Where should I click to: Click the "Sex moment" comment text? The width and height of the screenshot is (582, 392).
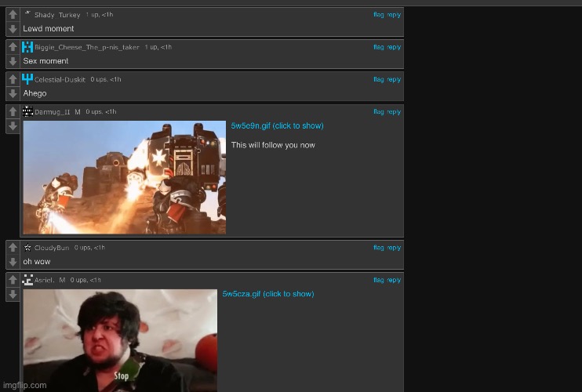(45, 61)
